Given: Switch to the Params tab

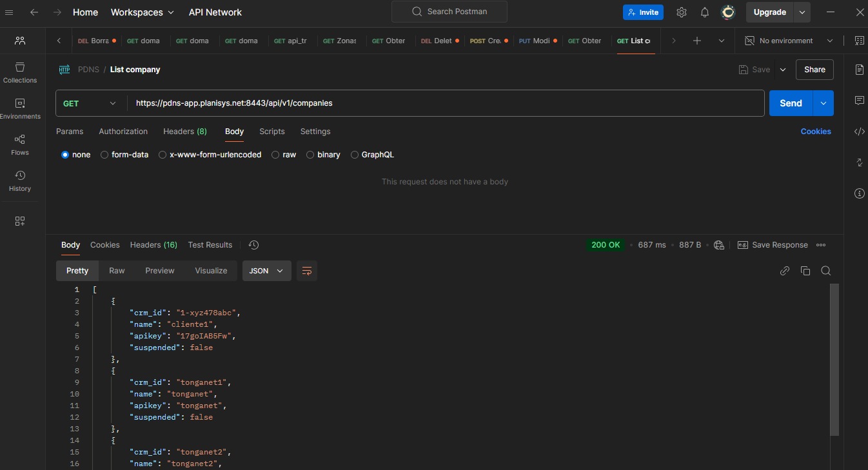Looking at the screenshot, I should click(x=70, y=132).
